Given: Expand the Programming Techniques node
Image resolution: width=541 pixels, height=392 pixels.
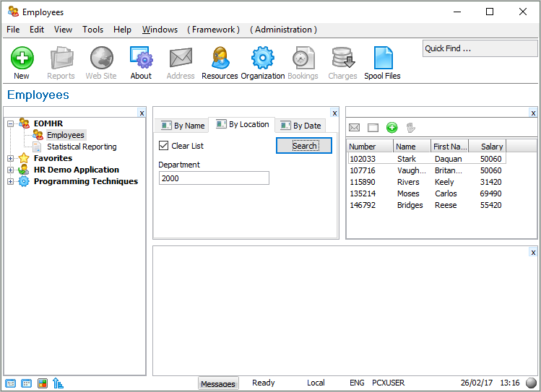Looking at the screenshot, I should coord(11,181).
